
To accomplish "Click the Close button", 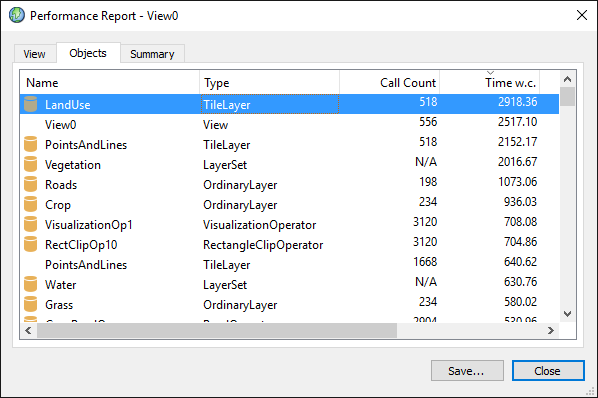I will [548, 371].
